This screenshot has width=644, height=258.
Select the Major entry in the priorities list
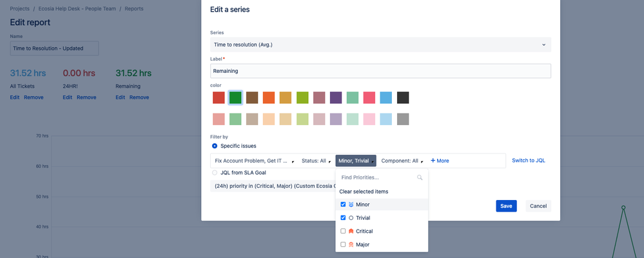pos(382,244)
